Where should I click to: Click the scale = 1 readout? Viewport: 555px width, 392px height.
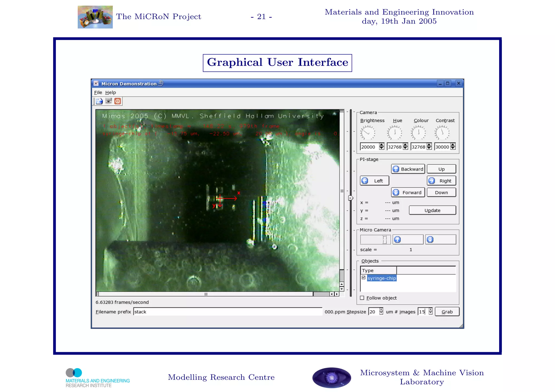point(386,250)
